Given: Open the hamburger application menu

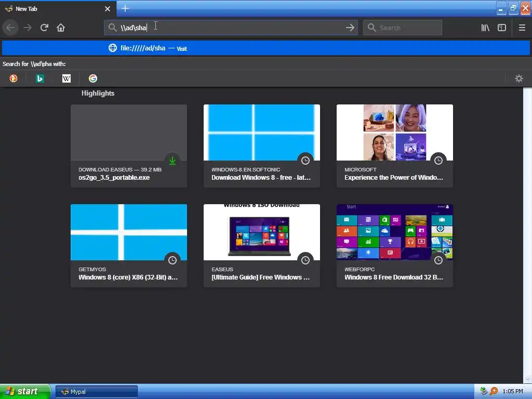Looking at the screenshot, I should point(522,28).
